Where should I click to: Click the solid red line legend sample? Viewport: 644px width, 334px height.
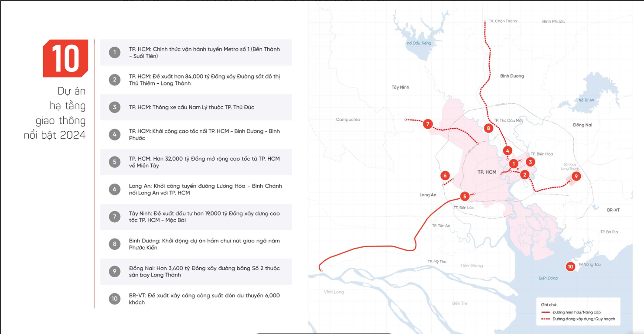pos(545,313)
